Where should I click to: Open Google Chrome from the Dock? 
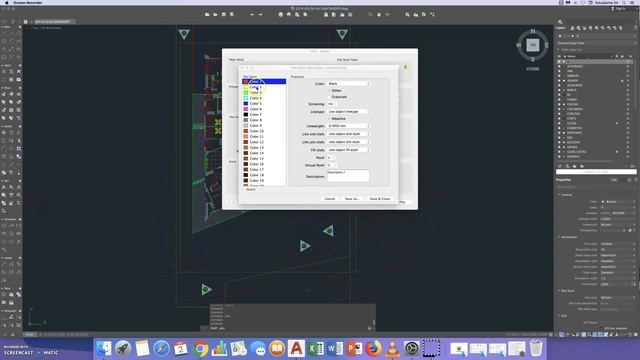[200, 349]
